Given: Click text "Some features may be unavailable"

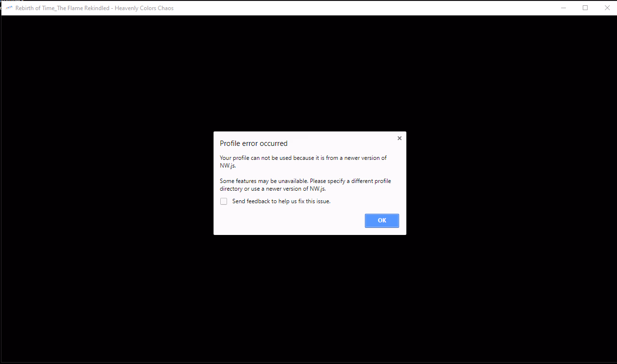Looking at the screenshot, I should point(264,181).
